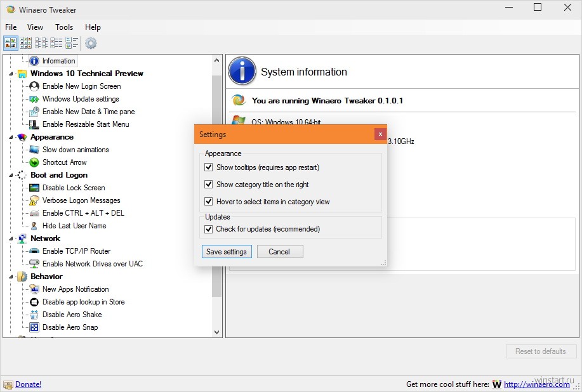Screen dimensions: 582x392
Task: Click the Enable CTRL + ALT + DEL icon
Action: pyautogui.click(x=34, y=213)
